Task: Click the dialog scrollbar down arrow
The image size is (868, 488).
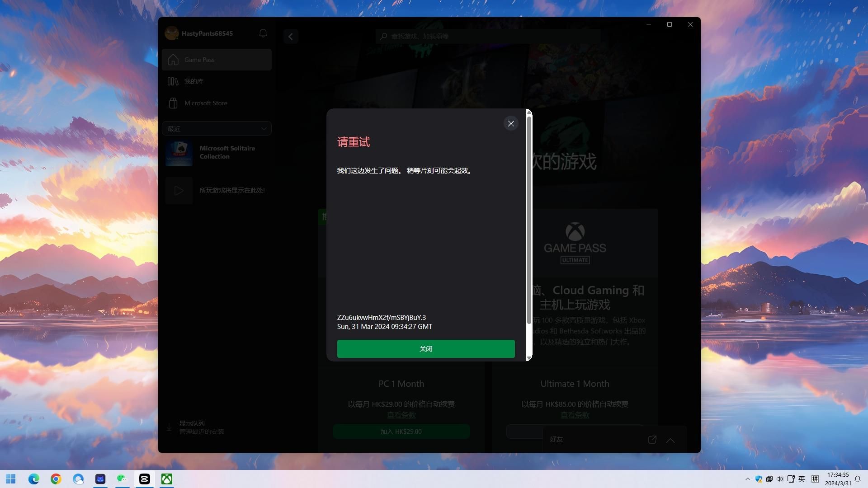Action: tap(529, 358)
